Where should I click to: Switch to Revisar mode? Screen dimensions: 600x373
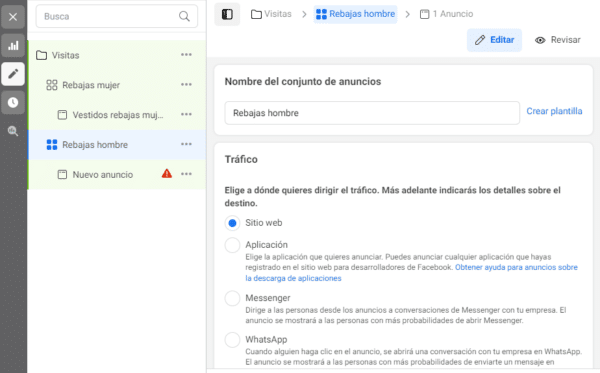(x=558, y=40)
